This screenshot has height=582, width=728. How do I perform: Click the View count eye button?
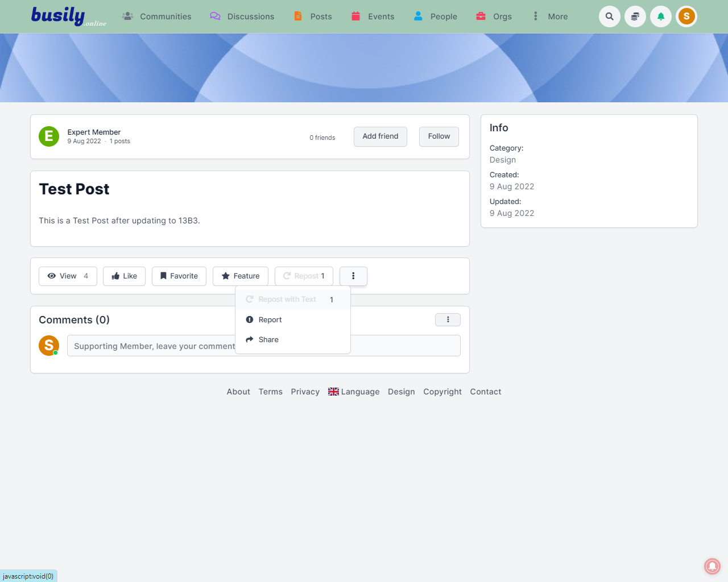tap(68, 276)
